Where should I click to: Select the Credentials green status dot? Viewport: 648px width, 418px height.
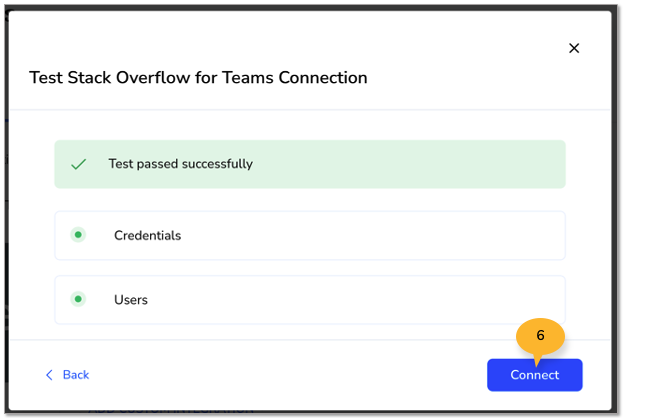point(78,235)
